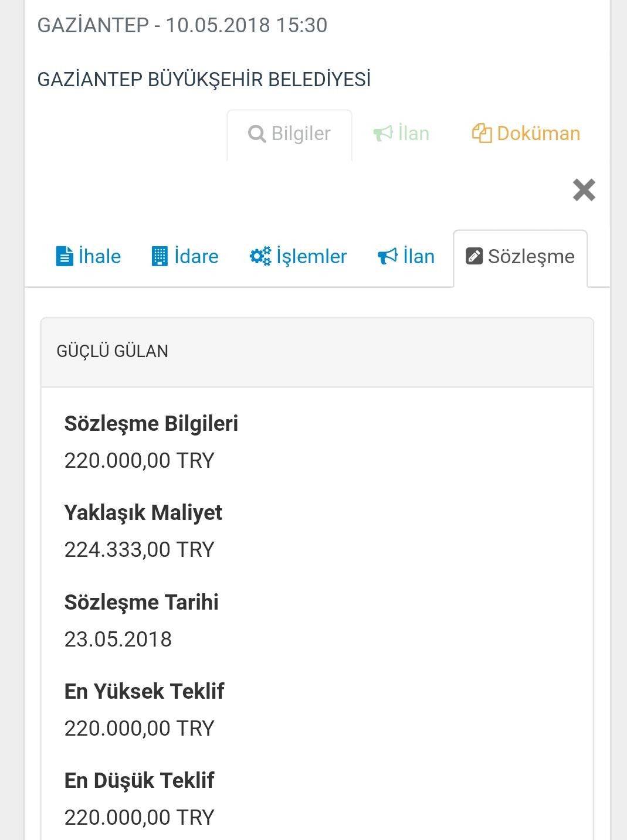Click the green megaphone icon beside İlan

point(382,132)
